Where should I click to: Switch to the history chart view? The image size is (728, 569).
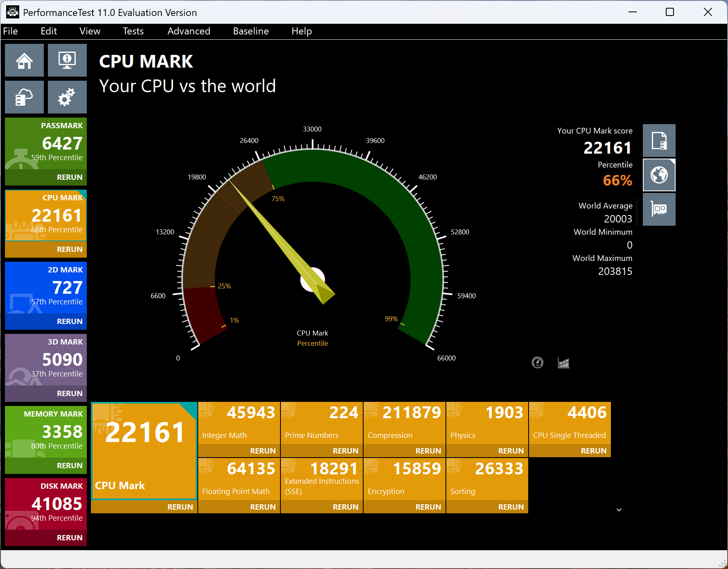pyautogui.click(x=563, y=362)
